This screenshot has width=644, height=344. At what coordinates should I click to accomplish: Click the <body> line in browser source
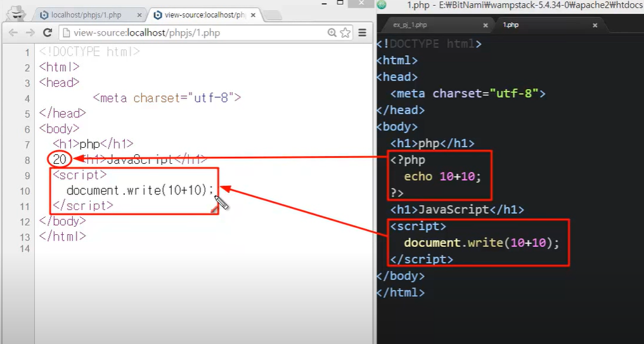tap(60, 128)
